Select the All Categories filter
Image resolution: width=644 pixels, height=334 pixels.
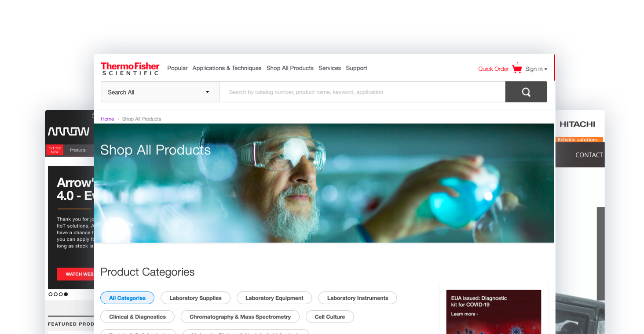[127, 298]
